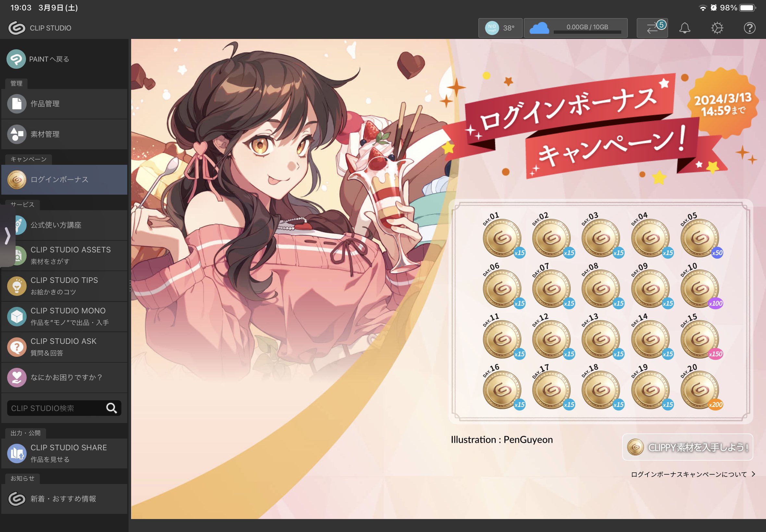This screenshot has width=766, height=532.
Task: Open notifications bell icon
Action: click(x=685, y=28)
